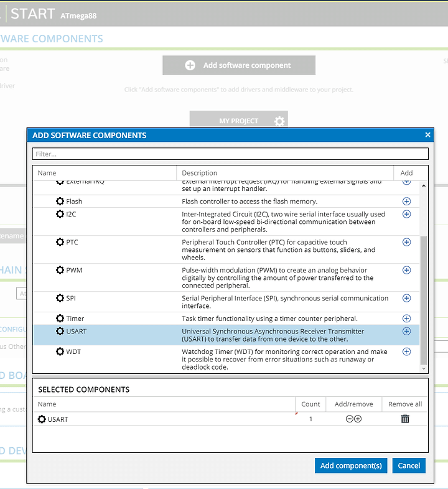
Task: Click the Flash controller description text
Action: pyautogui.click(x=250, y=202)
